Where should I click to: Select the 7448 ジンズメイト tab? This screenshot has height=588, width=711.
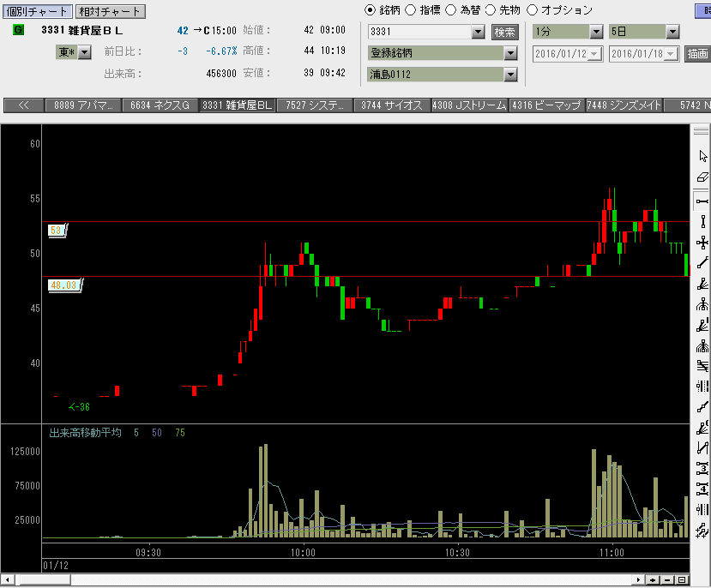[624, 105]
